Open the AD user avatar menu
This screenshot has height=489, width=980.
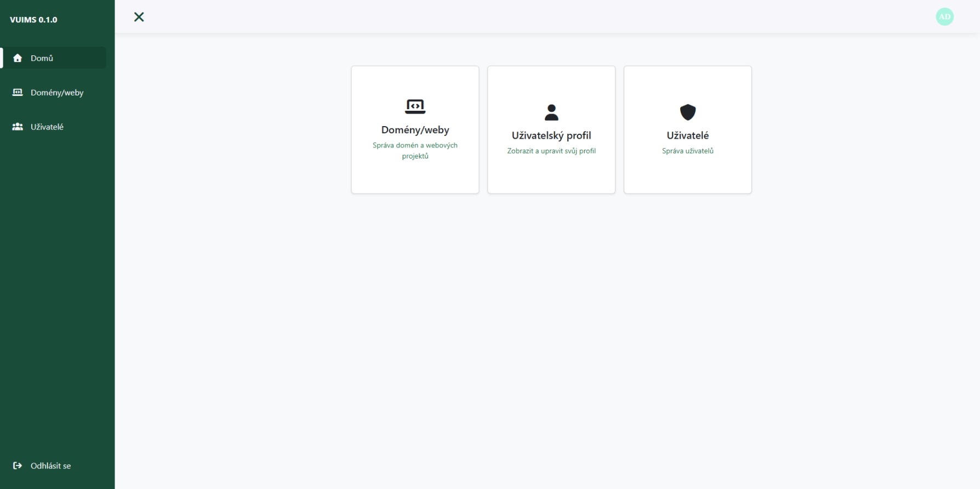(x=944, y=17)
